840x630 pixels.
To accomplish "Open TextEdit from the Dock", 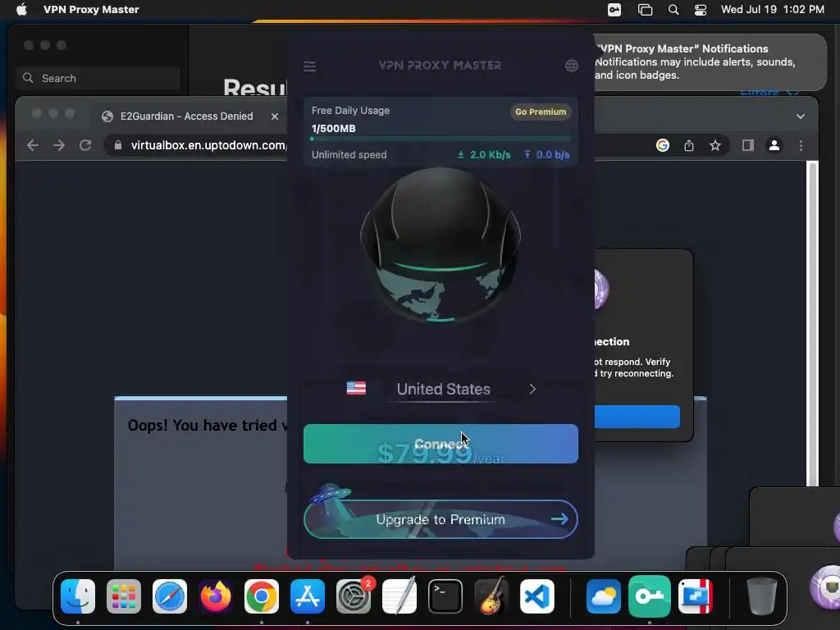I will (399, 596).
